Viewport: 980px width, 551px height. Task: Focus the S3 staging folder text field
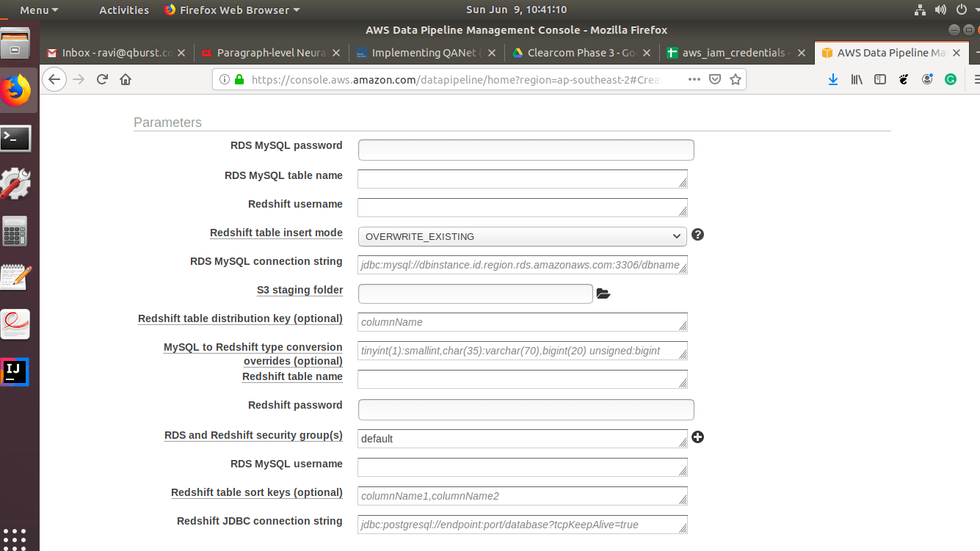(475, 293)
